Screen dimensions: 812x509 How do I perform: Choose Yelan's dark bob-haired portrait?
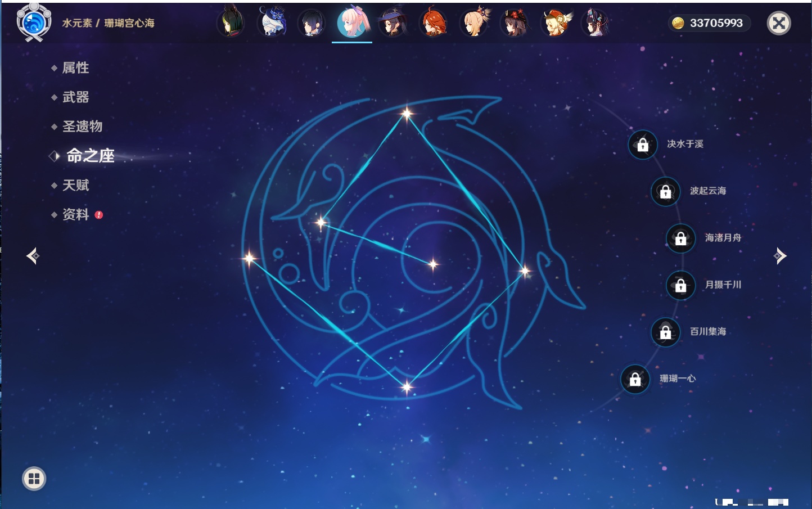coord(312,22)
